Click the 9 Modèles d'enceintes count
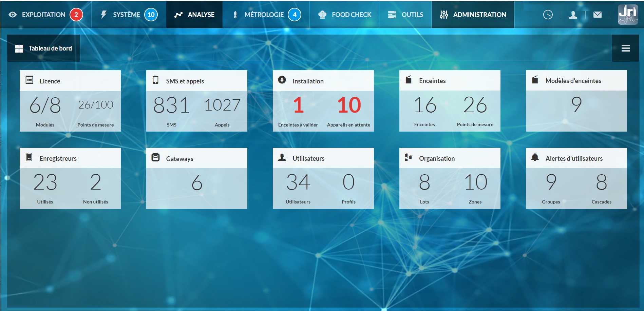 [576, 104]
